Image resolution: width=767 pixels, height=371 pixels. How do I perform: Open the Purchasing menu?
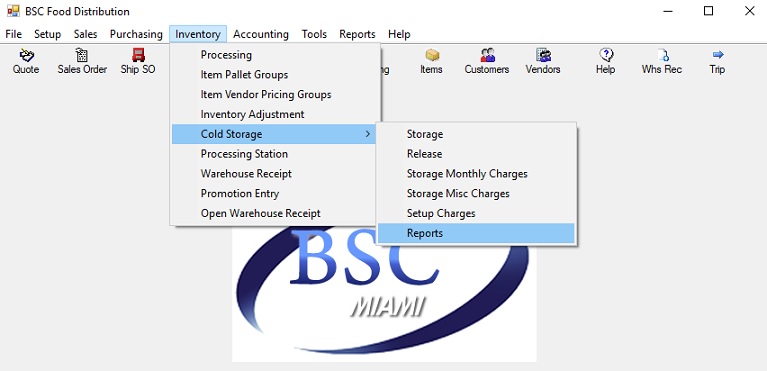(x=136, y=34)
